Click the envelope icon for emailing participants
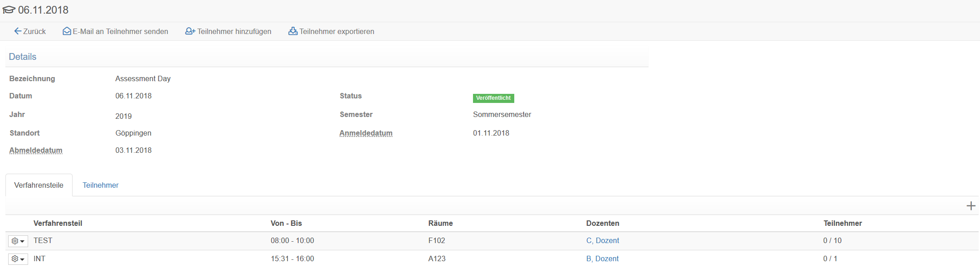 67,31
